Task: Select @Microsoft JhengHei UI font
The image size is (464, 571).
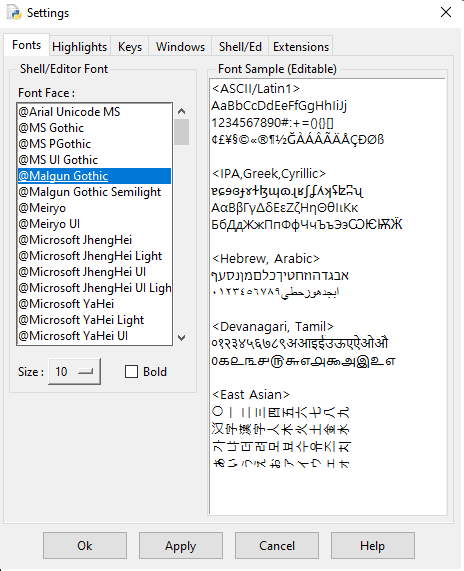Action: (x=94, y=272)
